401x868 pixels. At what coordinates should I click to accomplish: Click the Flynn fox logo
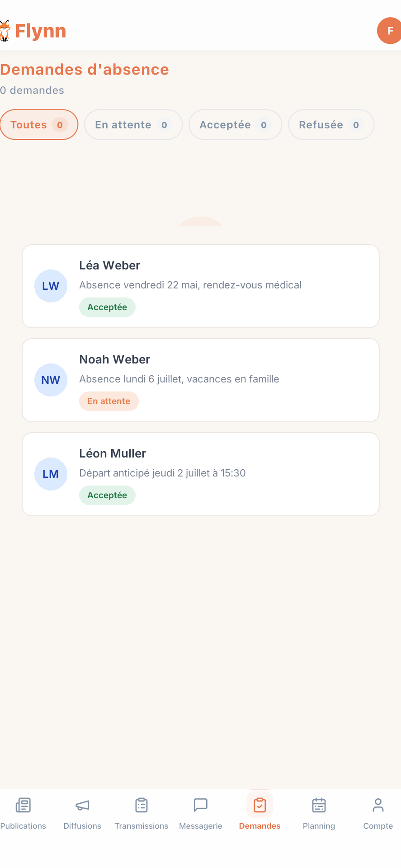click(x=5, y=31)
